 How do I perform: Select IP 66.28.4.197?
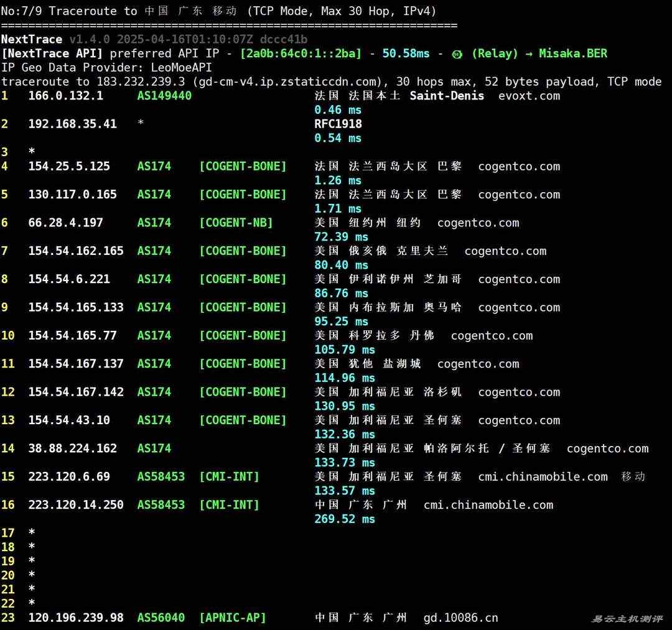pos(65,223)
